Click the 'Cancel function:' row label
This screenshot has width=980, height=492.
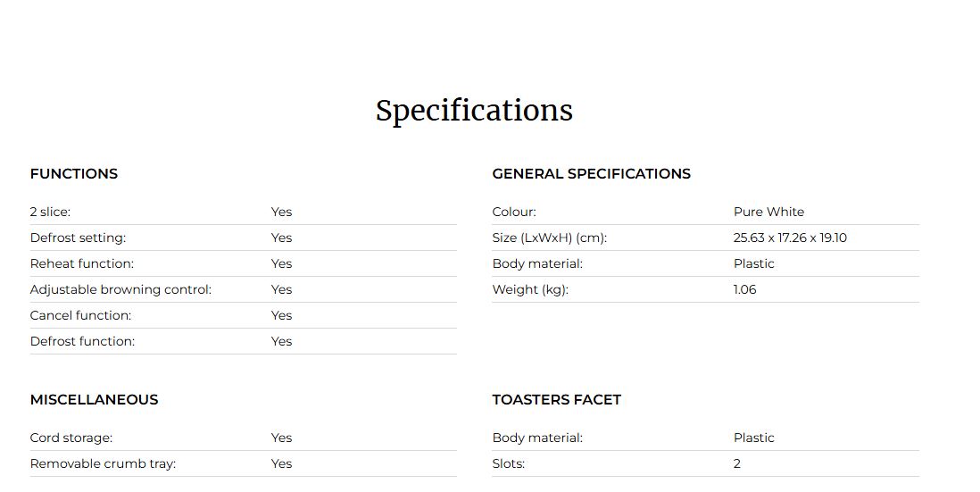(80, 316)
